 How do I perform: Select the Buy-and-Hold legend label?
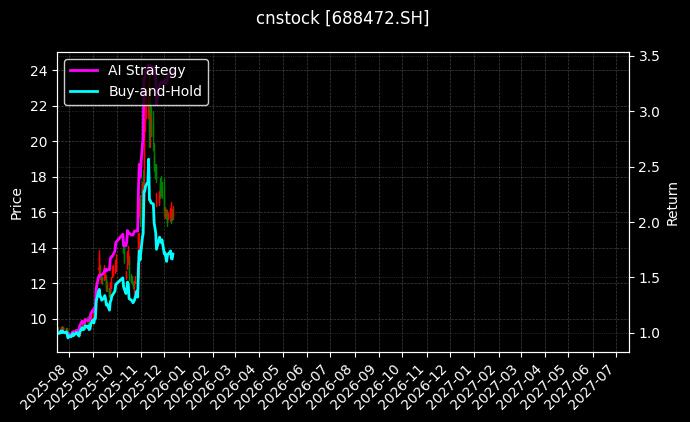coord(155,91)
